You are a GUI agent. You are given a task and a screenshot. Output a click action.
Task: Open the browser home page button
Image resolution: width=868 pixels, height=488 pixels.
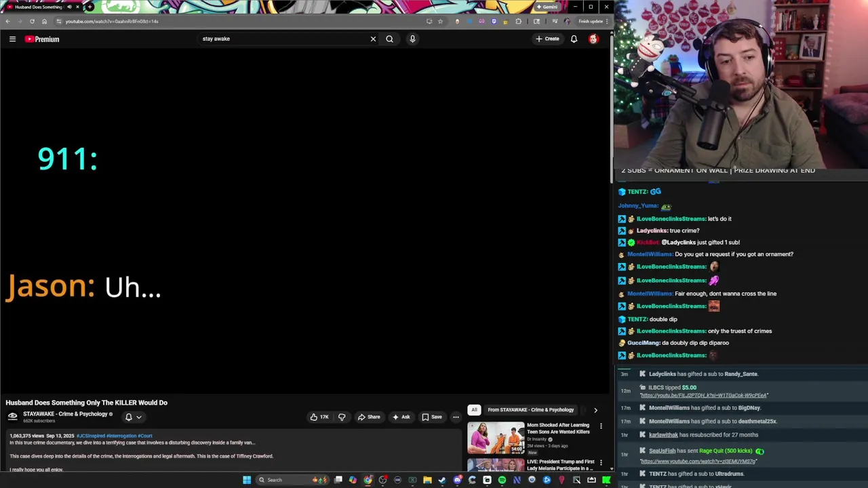click(44, 21)
